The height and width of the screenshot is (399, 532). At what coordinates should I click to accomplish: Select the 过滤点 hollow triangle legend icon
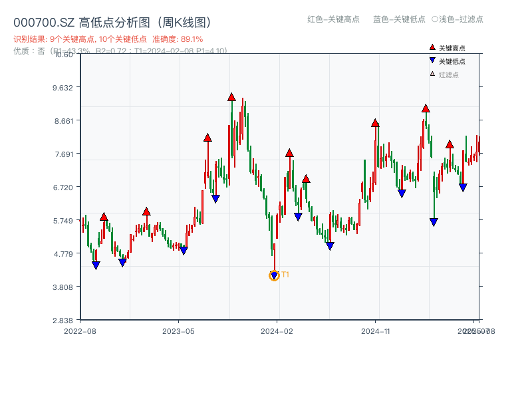pyautogui.click(x=431, y=73)
